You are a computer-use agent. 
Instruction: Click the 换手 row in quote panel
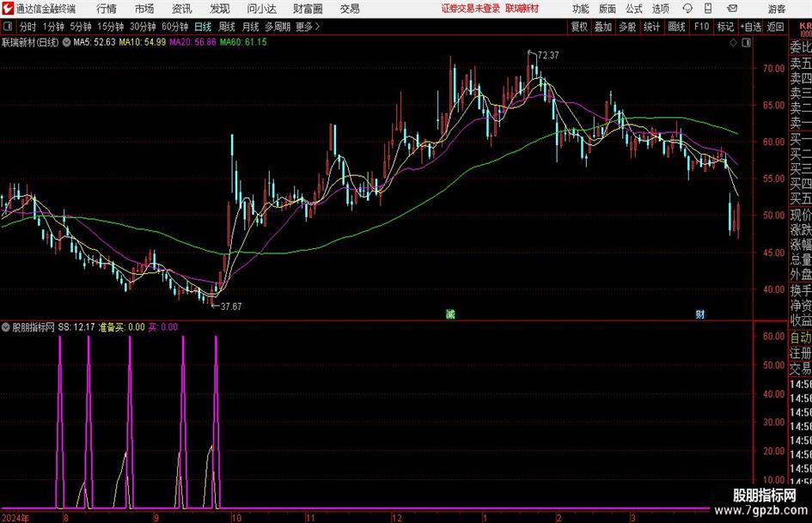tap(801, 290)
